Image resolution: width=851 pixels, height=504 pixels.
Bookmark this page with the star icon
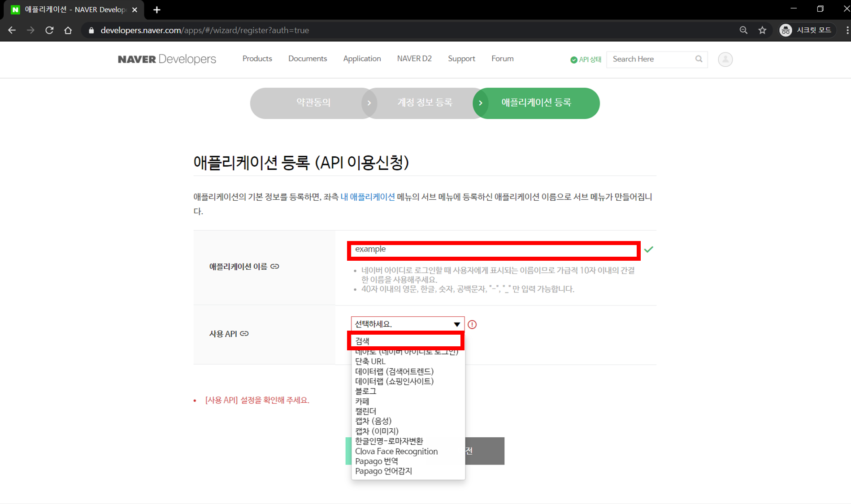click(762, 30)
